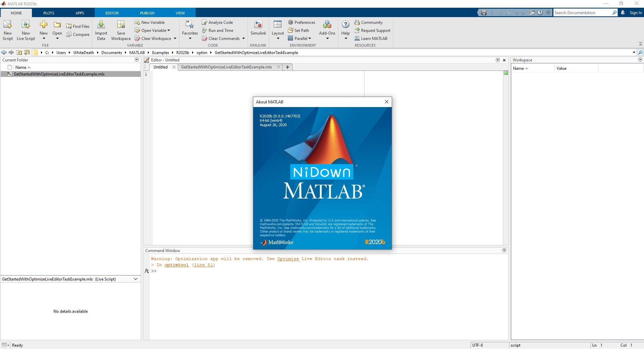This screenshot has height=349, width=644.
Task: Open the Set Path tool
Action: (299, 30)
